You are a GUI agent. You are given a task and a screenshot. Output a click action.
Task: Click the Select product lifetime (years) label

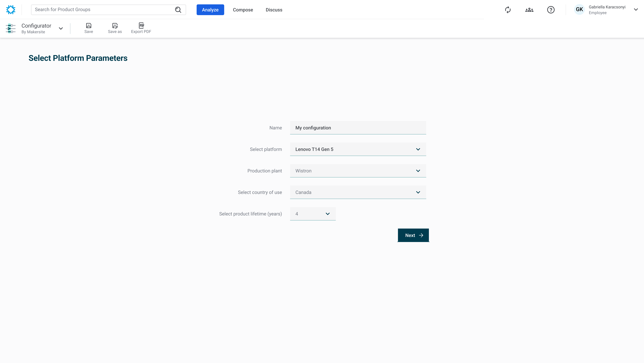point(250,214)
